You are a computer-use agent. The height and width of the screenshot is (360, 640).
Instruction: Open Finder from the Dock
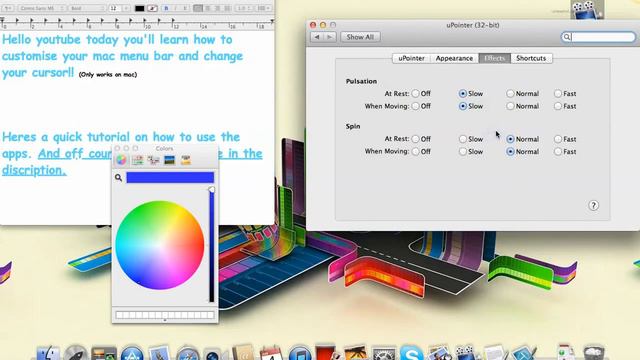(x=48, y=353)
